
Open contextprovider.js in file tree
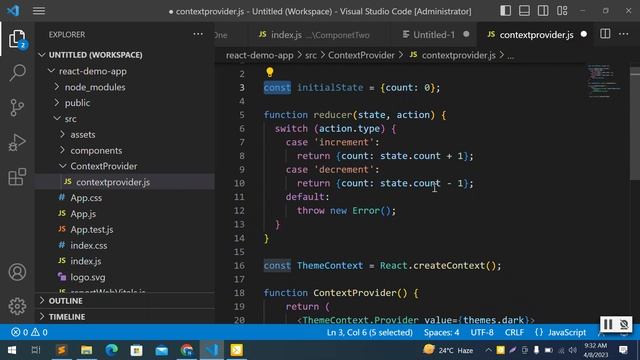pos(124,182)
